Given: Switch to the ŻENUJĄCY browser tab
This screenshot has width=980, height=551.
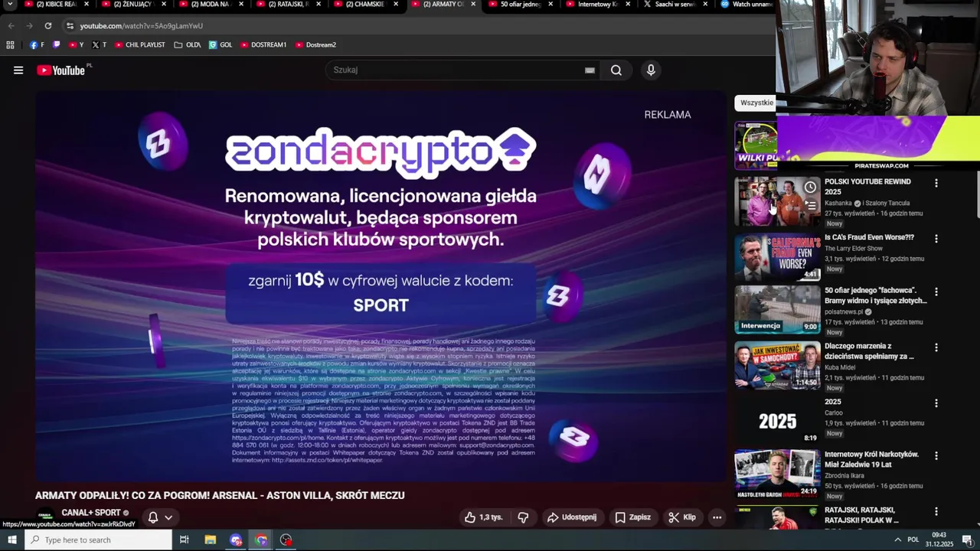Looking at the screenshot, I should click(x=132, y=5).
